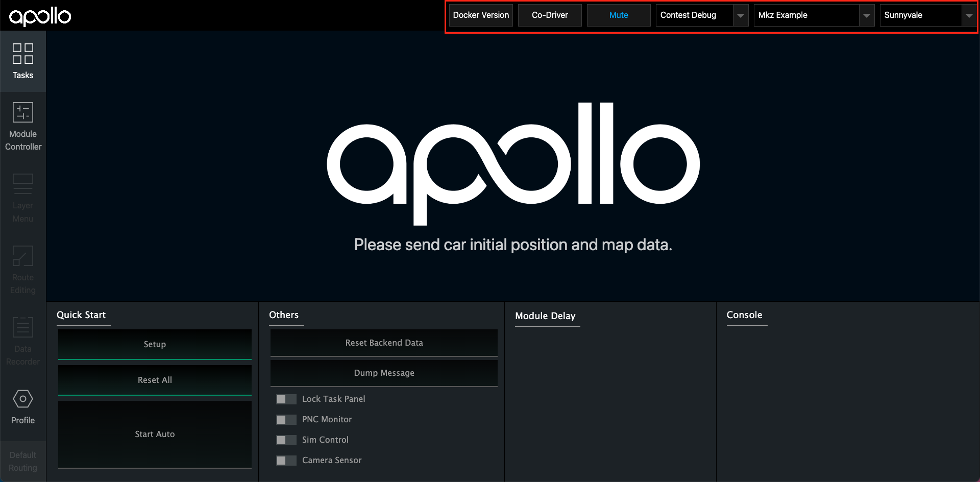Click the Apollo logo in the header
Image resolution: width=980 pixels, height=482 pixels.
point(40,16)
